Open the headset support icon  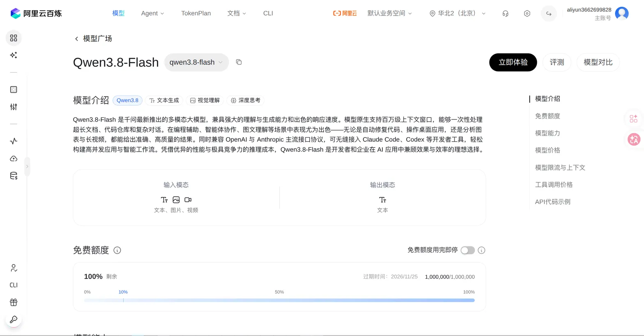click(505, 14)
